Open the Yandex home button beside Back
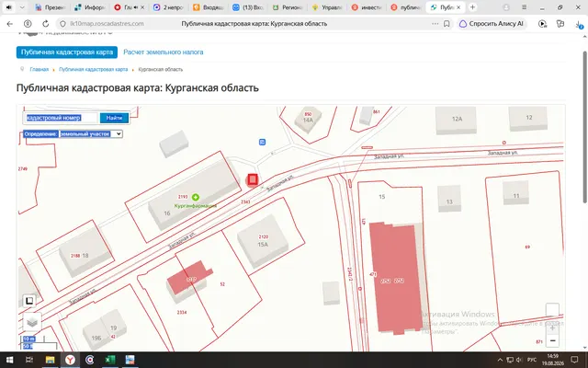Viewport: 588px width, 368px height. click(28, 24)
